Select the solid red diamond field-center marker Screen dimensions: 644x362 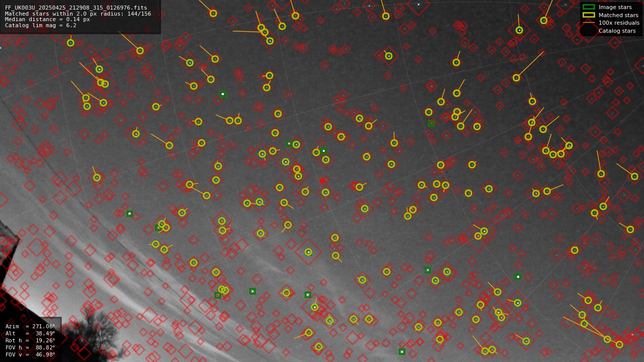coord(322,181)
